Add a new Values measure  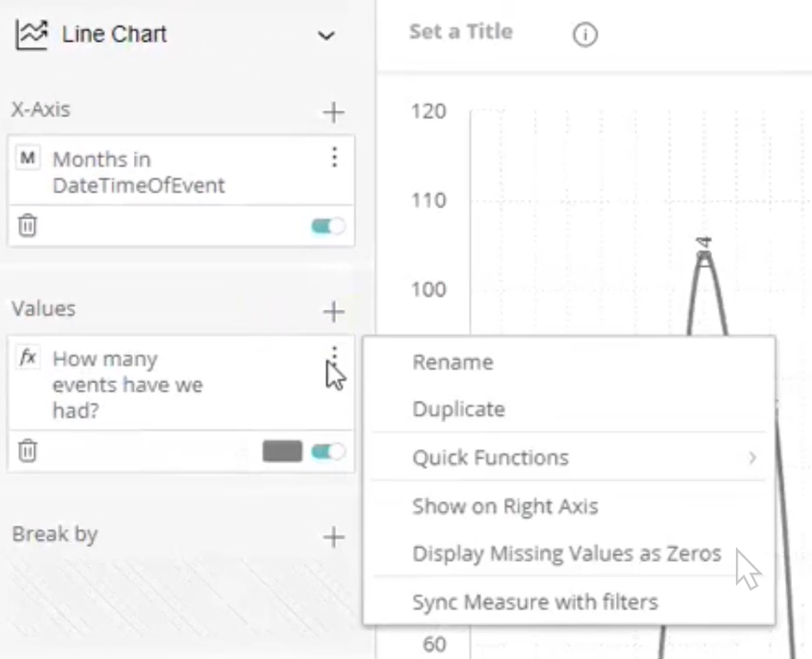pyautogui.click(x=334, y=311)
